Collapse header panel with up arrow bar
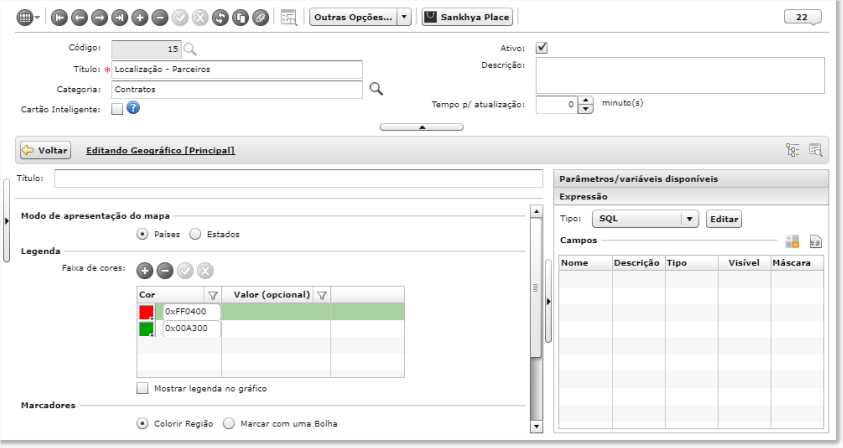This screenshot has width=843, height=448. (422, 127)
